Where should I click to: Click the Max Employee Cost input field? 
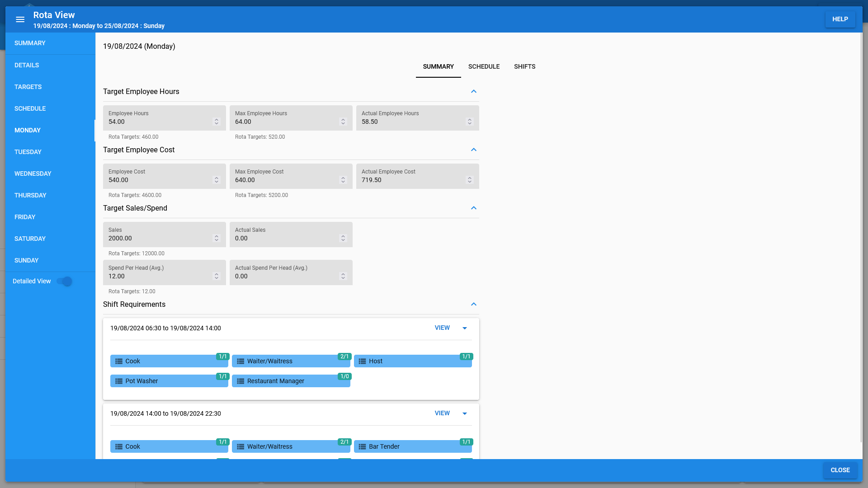tap(291, 176)
